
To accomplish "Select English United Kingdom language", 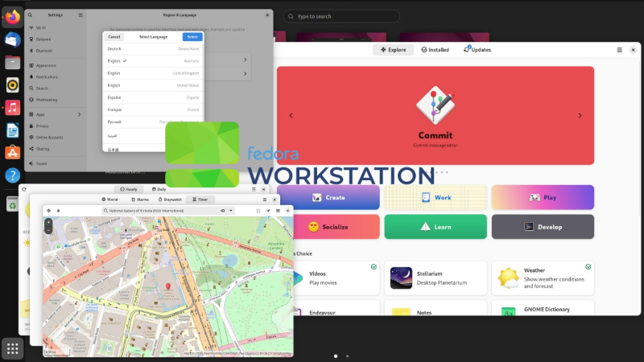I will (153, 73).
